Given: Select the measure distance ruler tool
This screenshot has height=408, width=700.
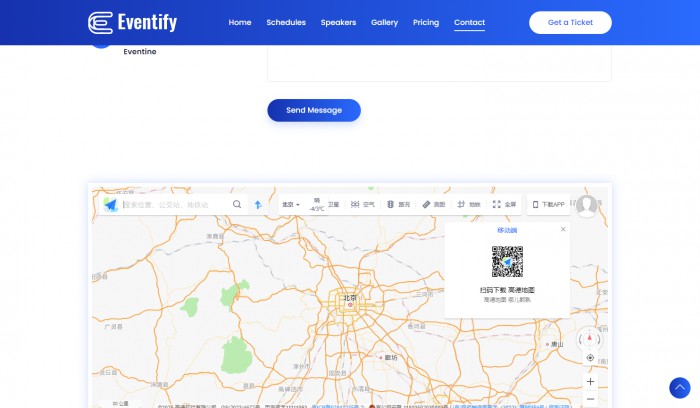Looking at the screenshot, I should [x=433, y=204].
